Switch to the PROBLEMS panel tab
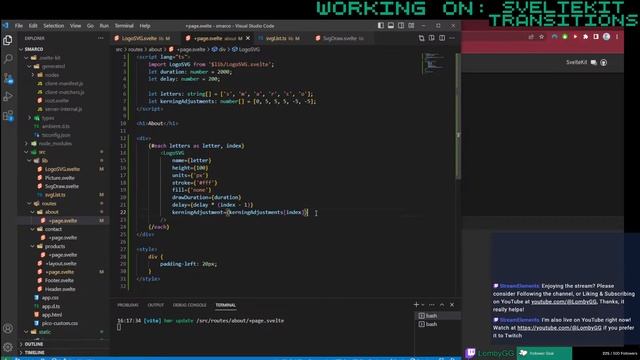The width and height of the screenshot is (640, 360). point(128,305)
